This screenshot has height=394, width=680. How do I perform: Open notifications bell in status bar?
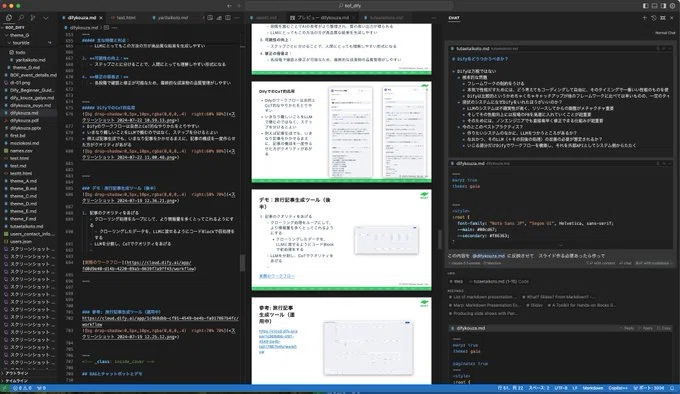(x=672, y=388)
